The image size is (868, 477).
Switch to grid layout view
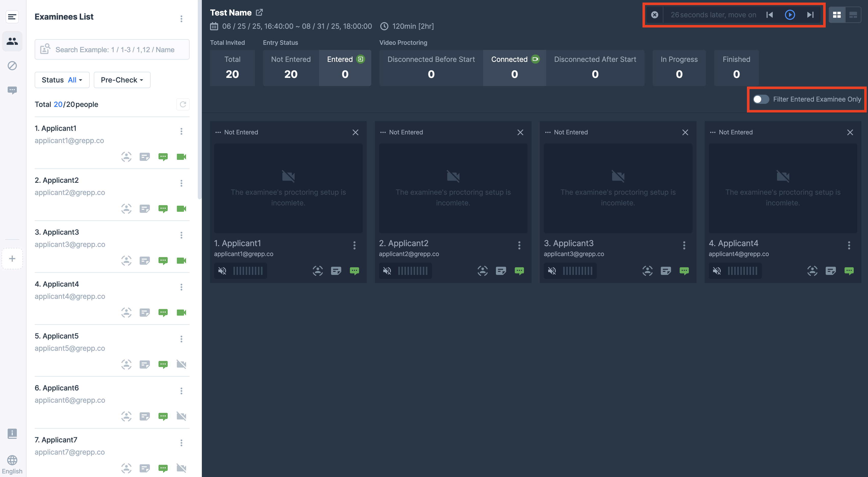pyautogui.click(x=837, y=15)
